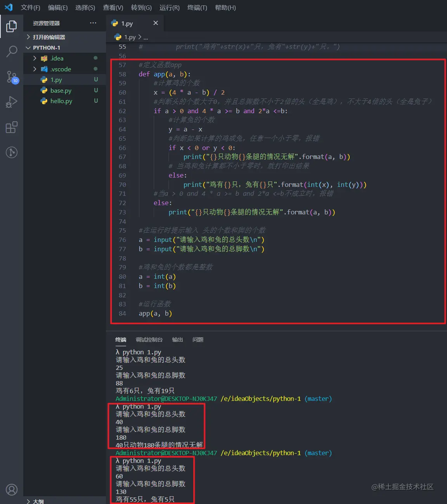
Task: Switch to the 终端 panel tab
Action: 121,340
